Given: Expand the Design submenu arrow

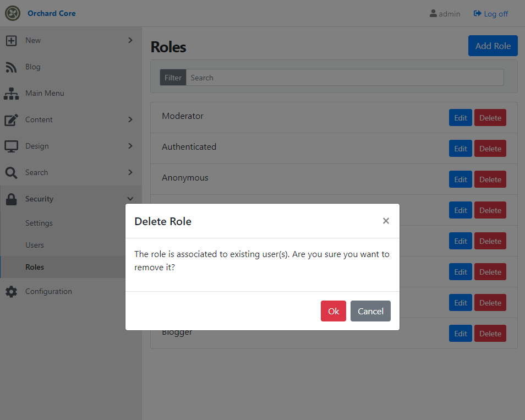Looking at the screenshot, I should [130, 146].
